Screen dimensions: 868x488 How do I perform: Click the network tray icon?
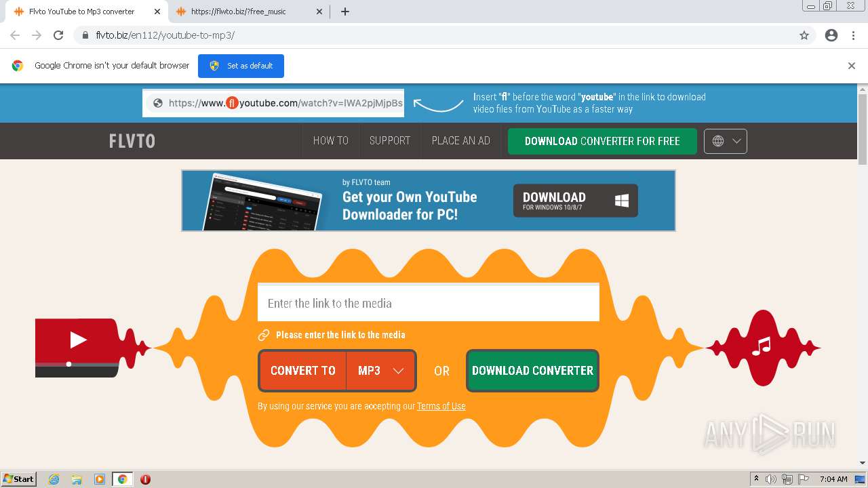[787, 479]
